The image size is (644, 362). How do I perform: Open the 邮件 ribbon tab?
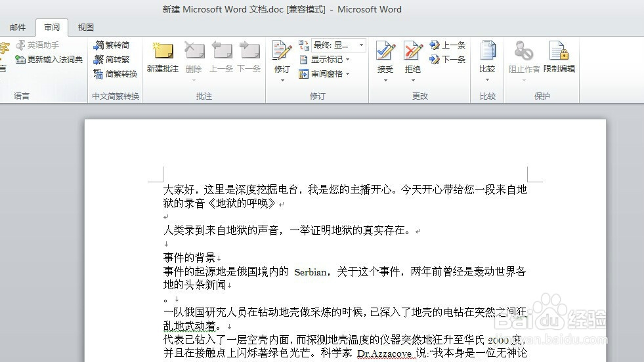18,28
